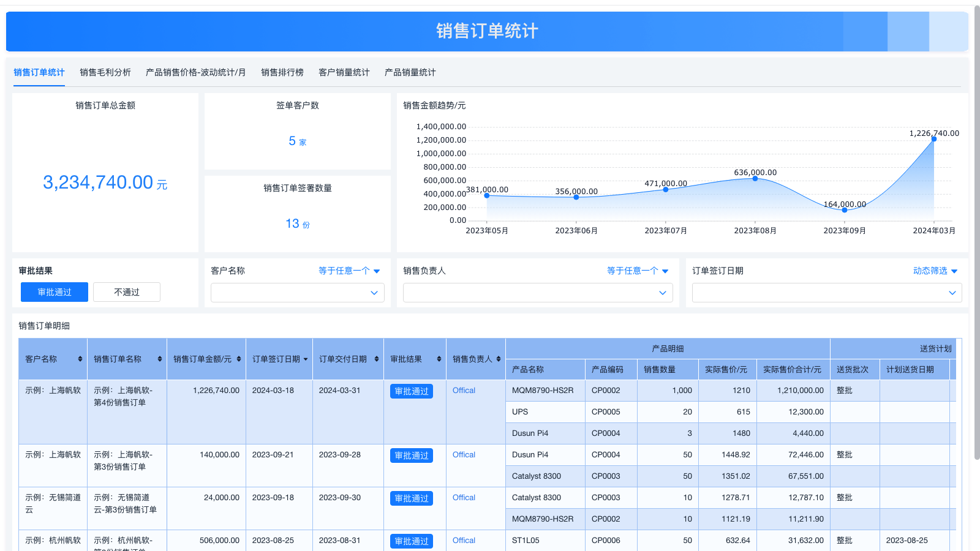
Task: Click product cell UPS
Action: point(545,412)
